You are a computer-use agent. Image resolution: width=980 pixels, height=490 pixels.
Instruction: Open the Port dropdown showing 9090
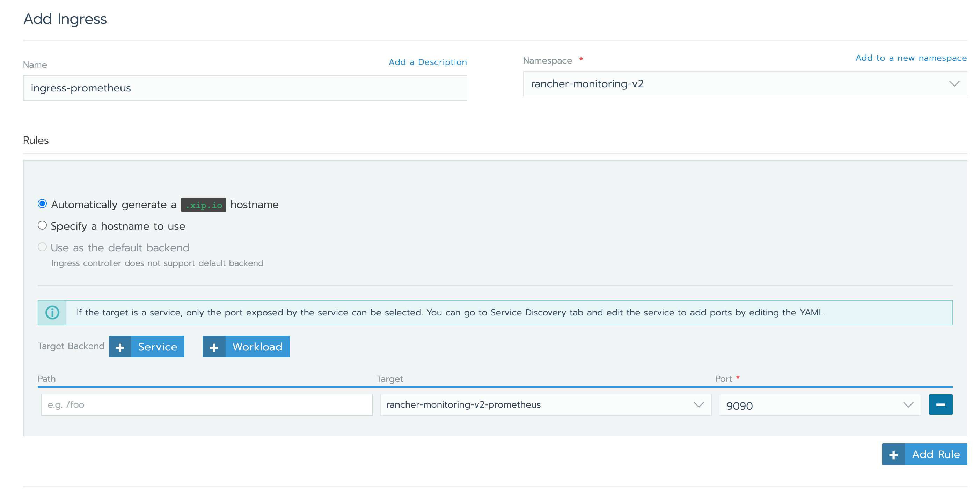pyautogui.click(x=909, y=405)
